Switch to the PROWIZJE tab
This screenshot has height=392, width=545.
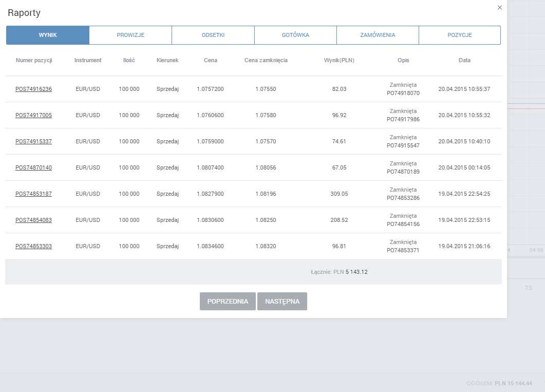tap(130, 35)
